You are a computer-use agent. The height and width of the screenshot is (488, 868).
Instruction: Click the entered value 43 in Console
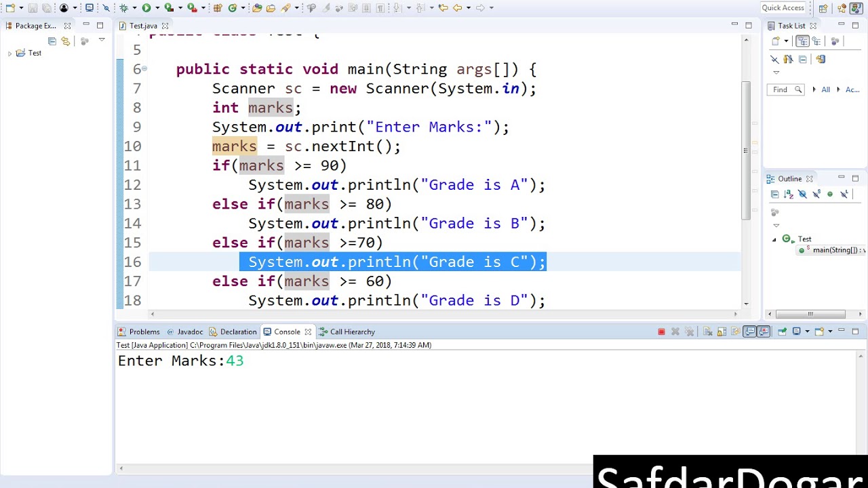[235, 361]
